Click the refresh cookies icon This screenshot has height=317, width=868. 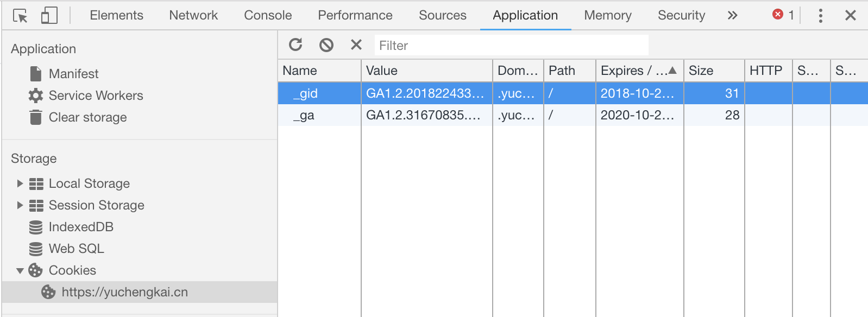coord(295,45)
